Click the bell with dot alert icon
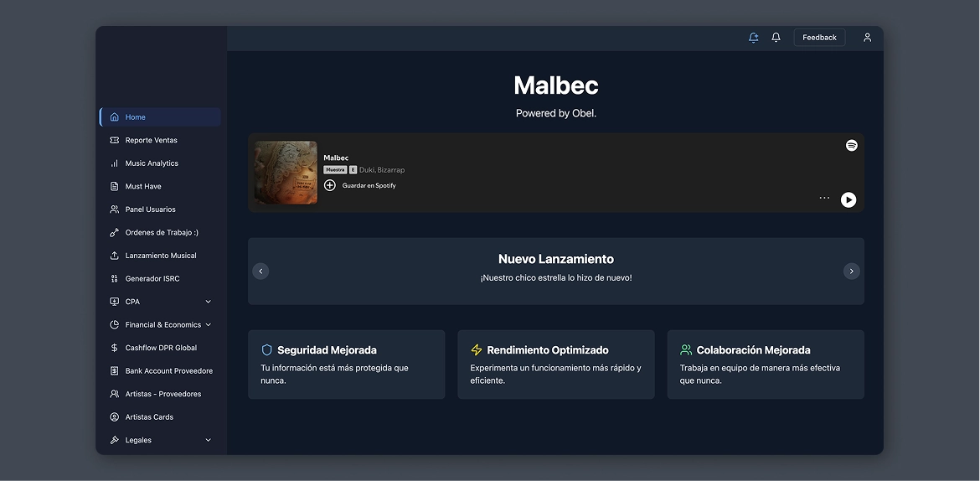The height and width of the screenshot is (481, 980). pyautogui.click(x=753, y=38)
